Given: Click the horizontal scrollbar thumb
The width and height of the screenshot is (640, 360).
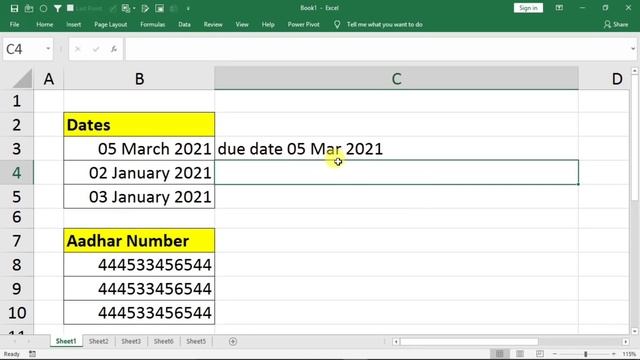Looking at the screenshot, I should (469, 341).
